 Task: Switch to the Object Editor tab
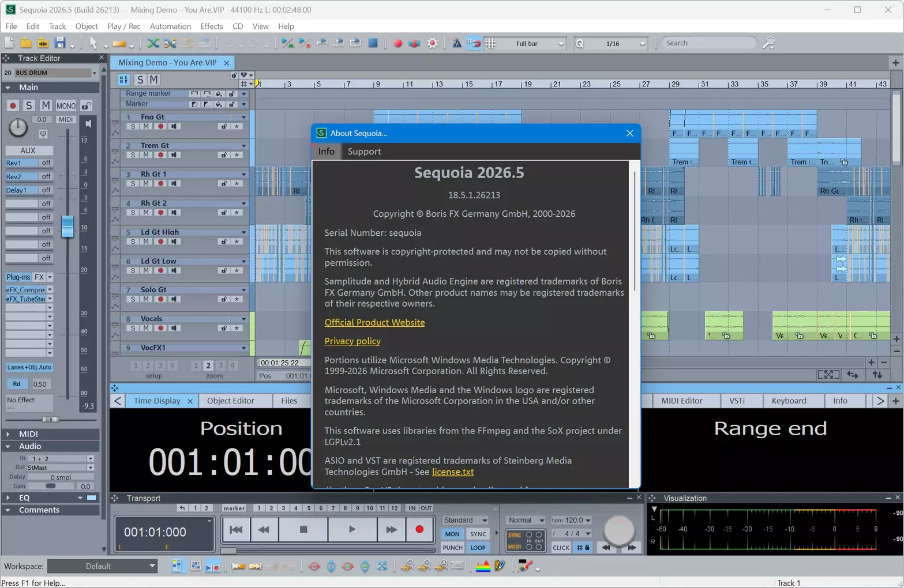(x=231, y=401)
